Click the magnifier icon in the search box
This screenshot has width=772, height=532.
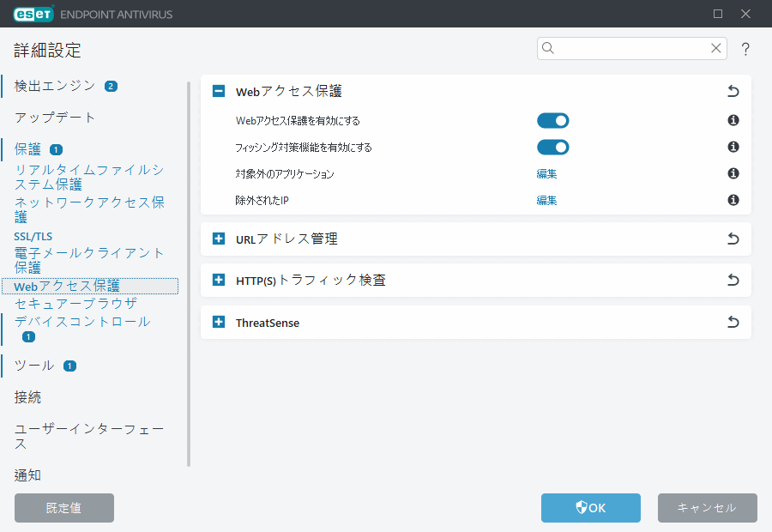[547, 49]
